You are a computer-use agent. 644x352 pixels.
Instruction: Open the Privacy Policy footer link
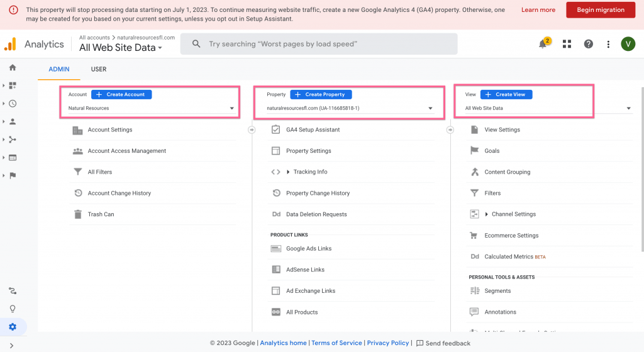[387, 343]
